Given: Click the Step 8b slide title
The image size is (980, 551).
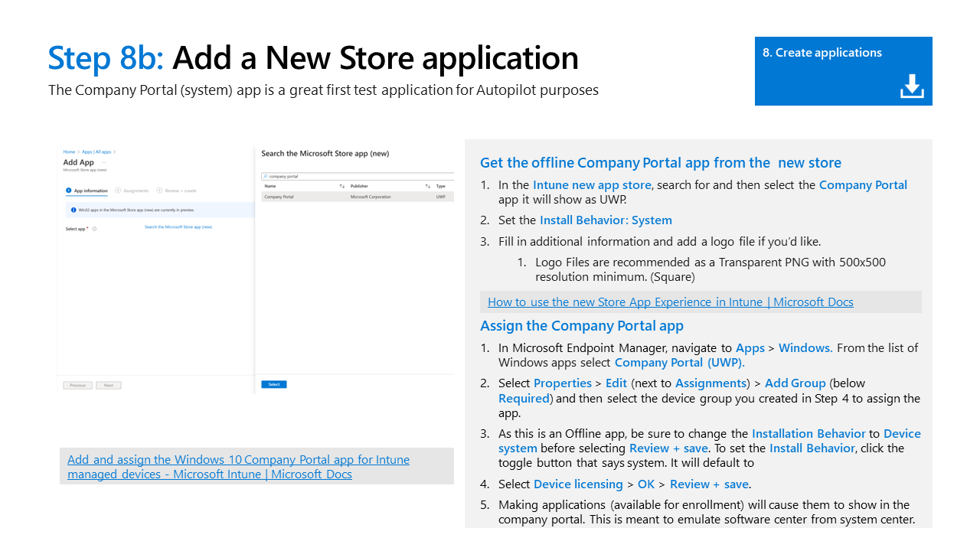Looking at the screenshot, I should [313, 58].
